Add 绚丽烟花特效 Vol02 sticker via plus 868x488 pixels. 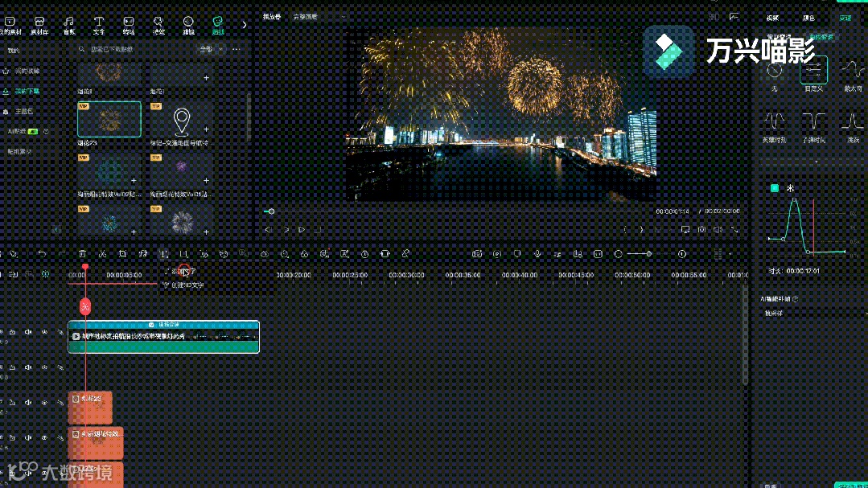pyautogui.click(x=134, y=180)
